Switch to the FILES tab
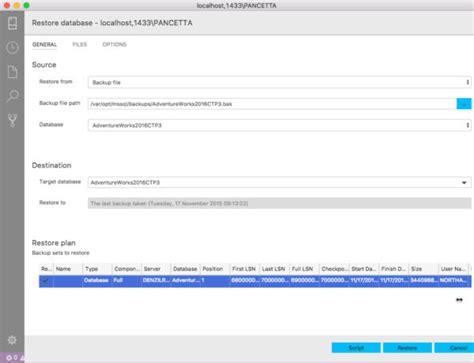 pyautogui.click(x=80, y=44)
